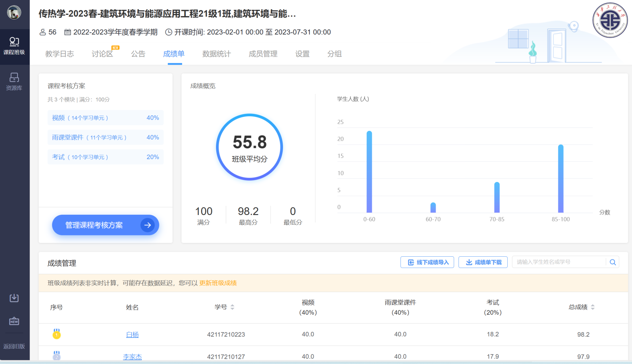Focus the student name search field

coord(559,262)
